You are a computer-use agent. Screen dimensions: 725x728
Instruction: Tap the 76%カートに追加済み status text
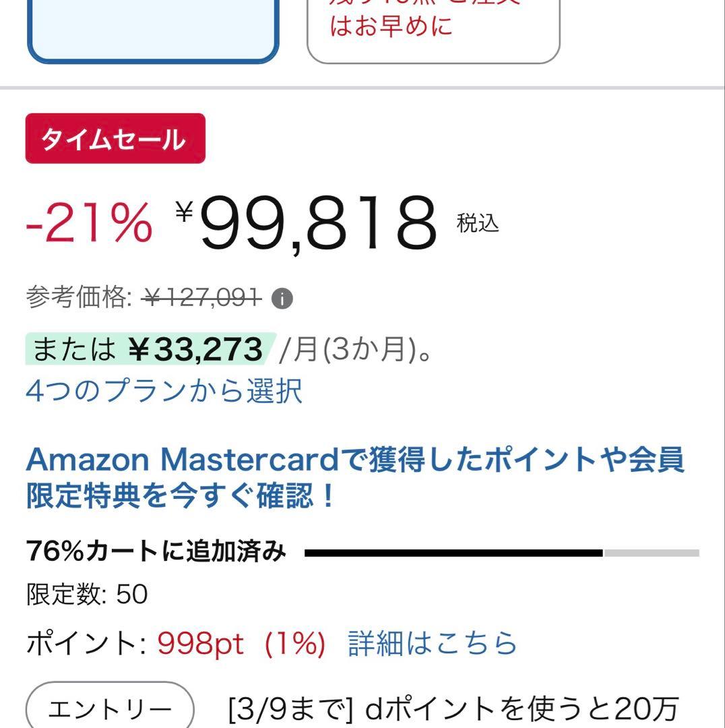click(156, 552)
